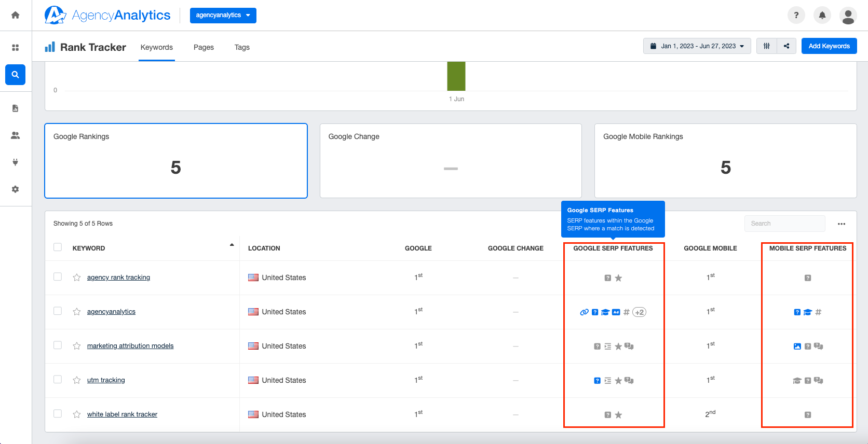Viewport: 868px width, 444px height.
Task: Open the settings gear in the sidebar
Action: [x=16, y=189]
